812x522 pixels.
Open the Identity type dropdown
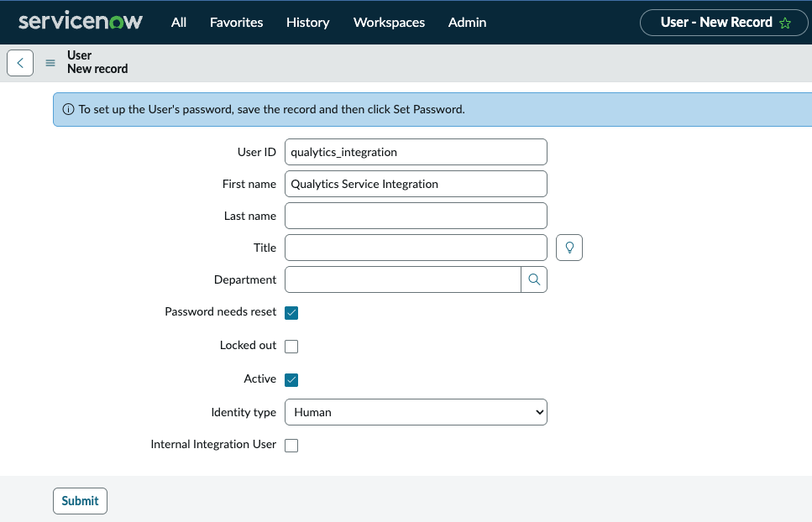[416, 412]
